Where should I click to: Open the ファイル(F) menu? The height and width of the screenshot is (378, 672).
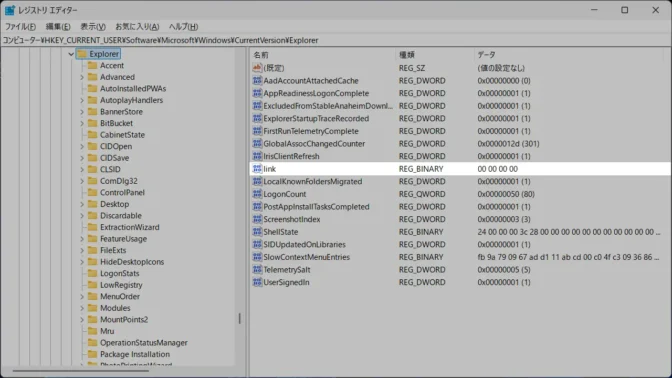20,27
